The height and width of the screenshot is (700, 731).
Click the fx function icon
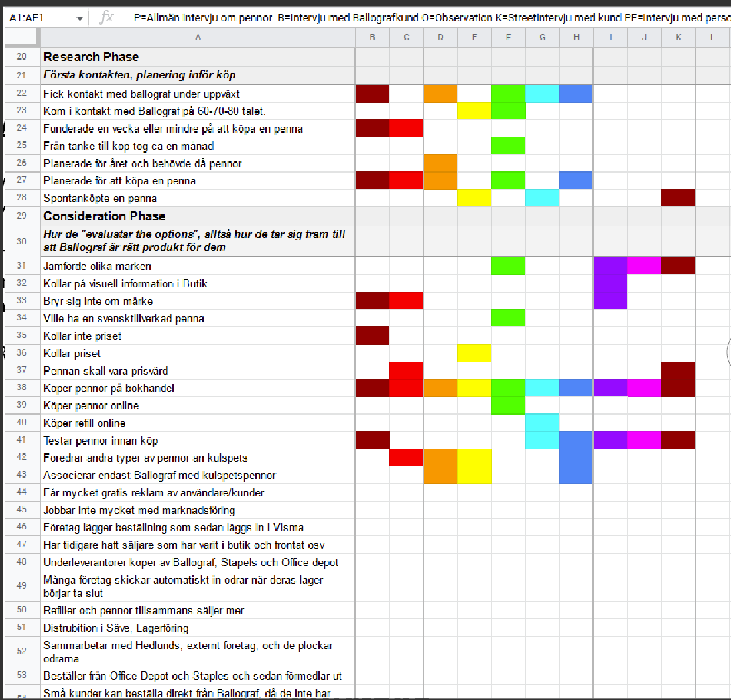point(107,18)
